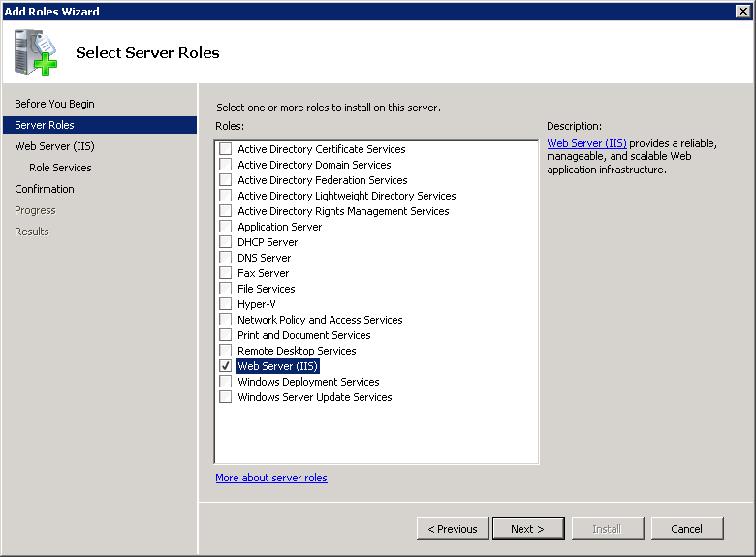Uncheck the Web Server (IIS) role
Viewport: 756px width, 557px height.
click(226, 366)
